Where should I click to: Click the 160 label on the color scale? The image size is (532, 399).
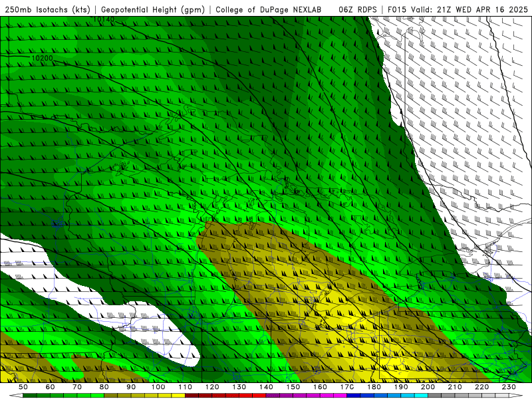(320, 387)
